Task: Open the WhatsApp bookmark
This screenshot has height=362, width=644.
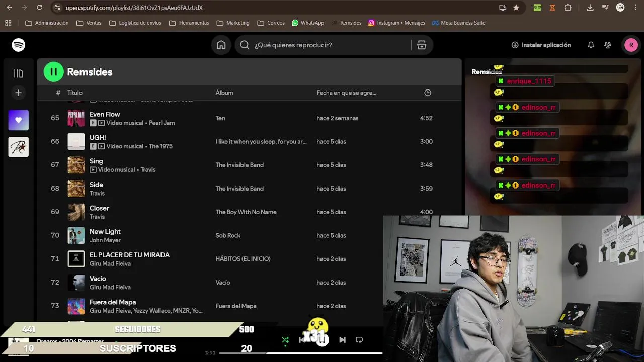Action: click(308, 23)
